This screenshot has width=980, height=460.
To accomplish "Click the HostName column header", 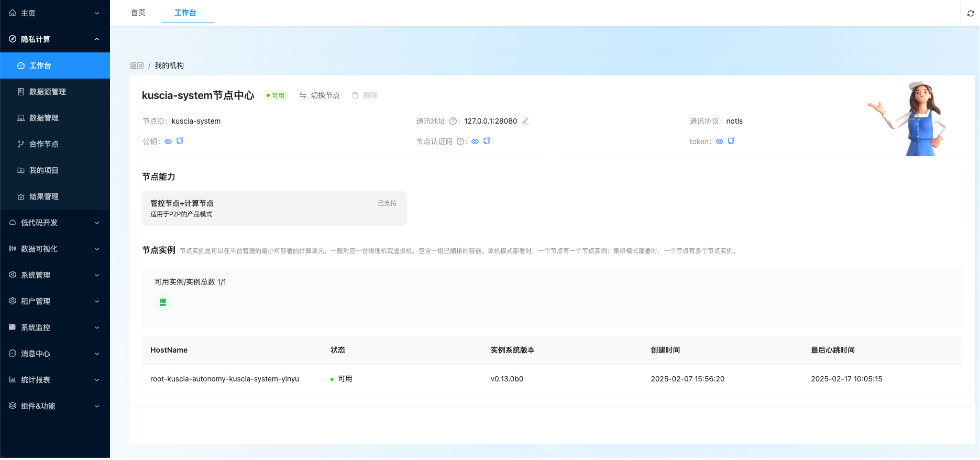I will coord(169,350).
